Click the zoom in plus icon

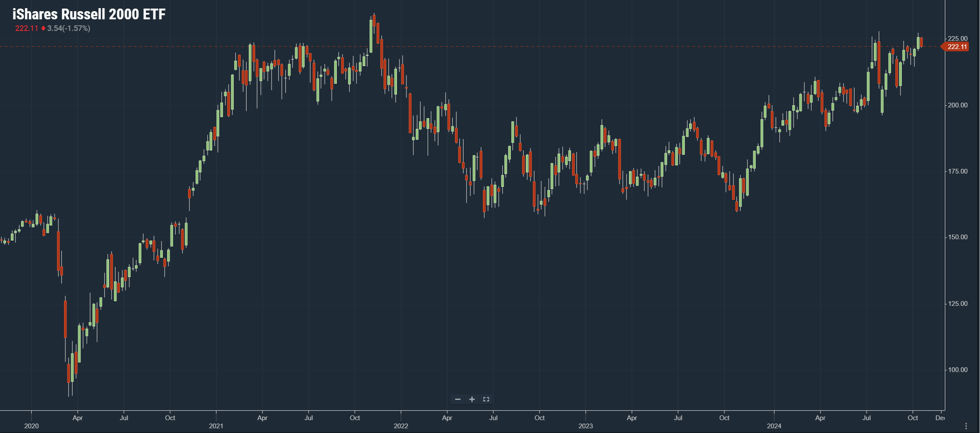(x=472, y=399)
